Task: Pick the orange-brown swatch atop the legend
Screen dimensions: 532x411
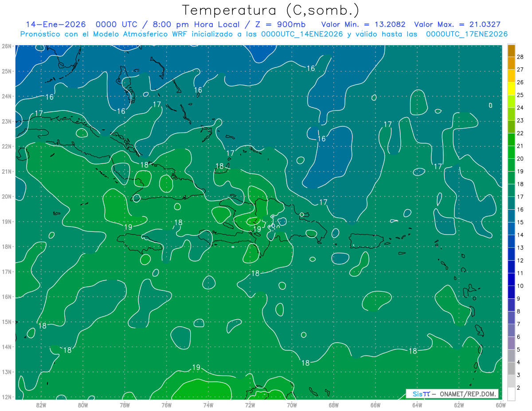Action: (511, 51)
